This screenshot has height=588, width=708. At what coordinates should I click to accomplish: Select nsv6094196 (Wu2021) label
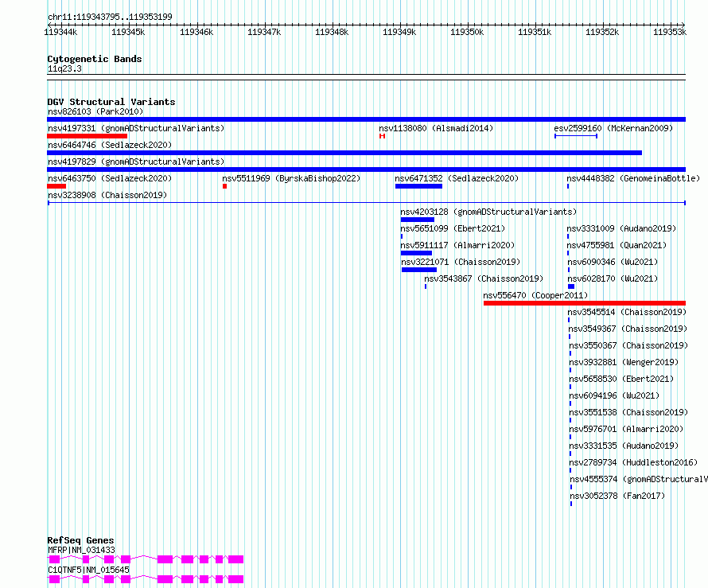pos(614,395)
